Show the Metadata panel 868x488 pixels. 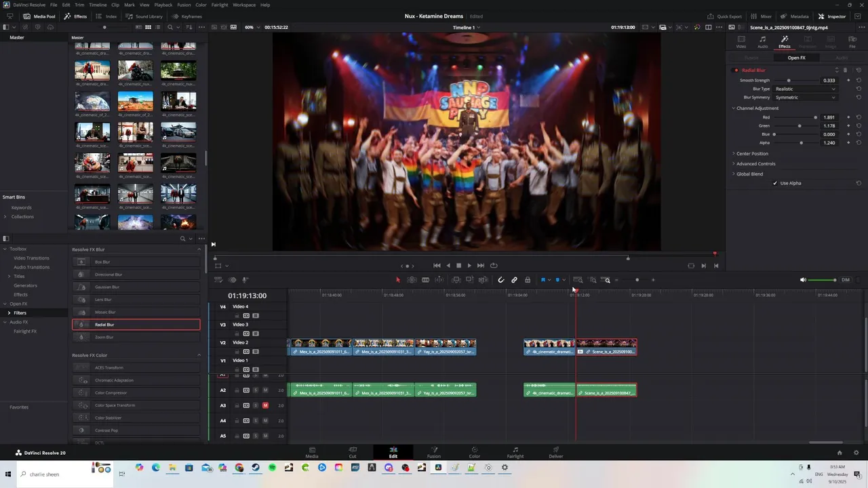794,16
